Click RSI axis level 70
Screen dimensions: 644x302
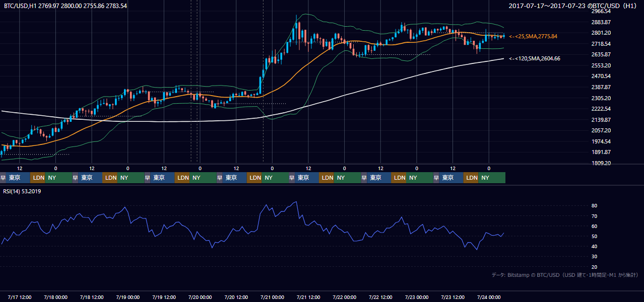(x=595, y=216)
